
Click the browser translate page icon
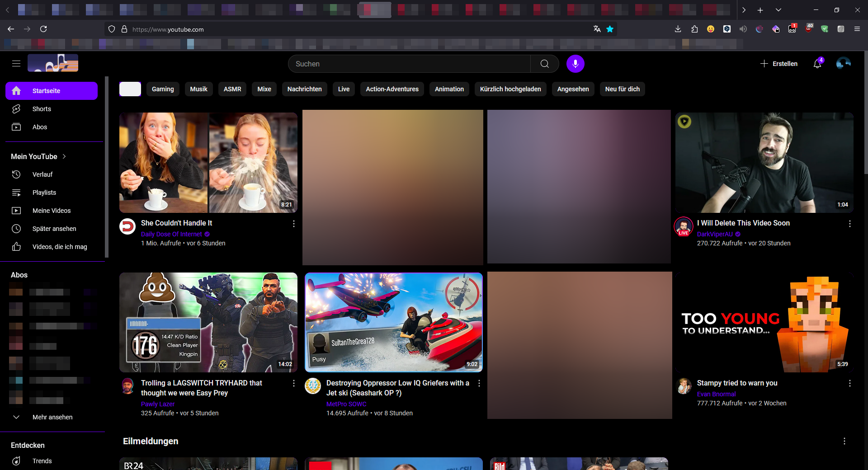pos(597,29)
